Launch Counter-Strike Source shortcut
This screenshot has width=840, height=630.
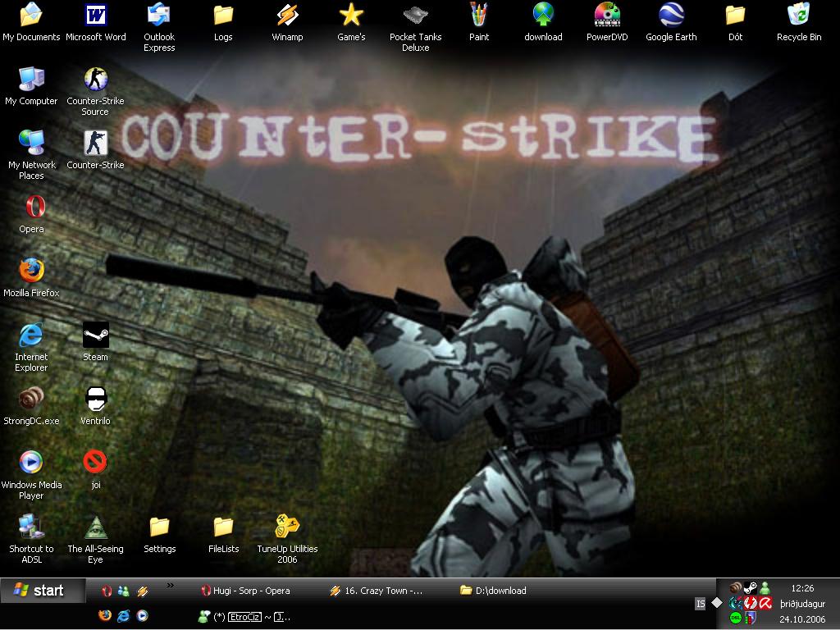(95, 92)
